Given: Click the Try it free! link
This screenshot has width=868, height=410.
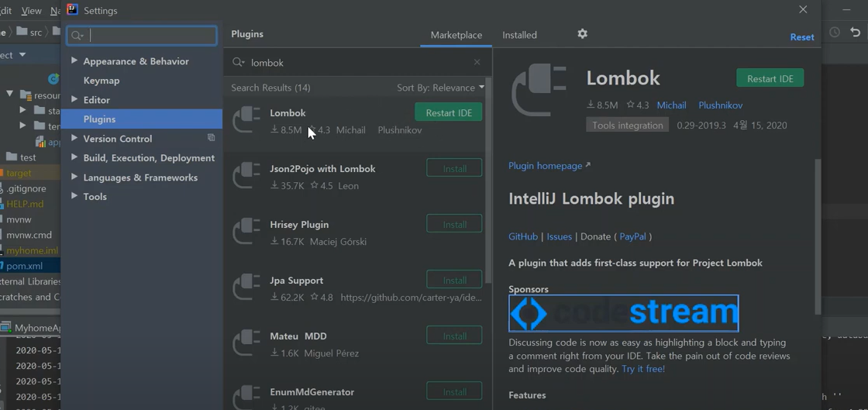Looking at the screenshot, I should (643, 368).
